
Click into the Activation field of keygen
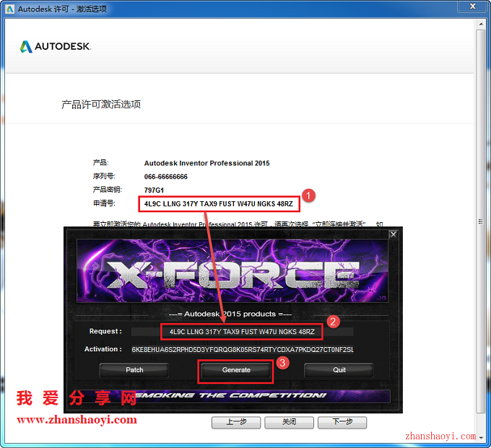pyautogui.click(x=243, y=349)
